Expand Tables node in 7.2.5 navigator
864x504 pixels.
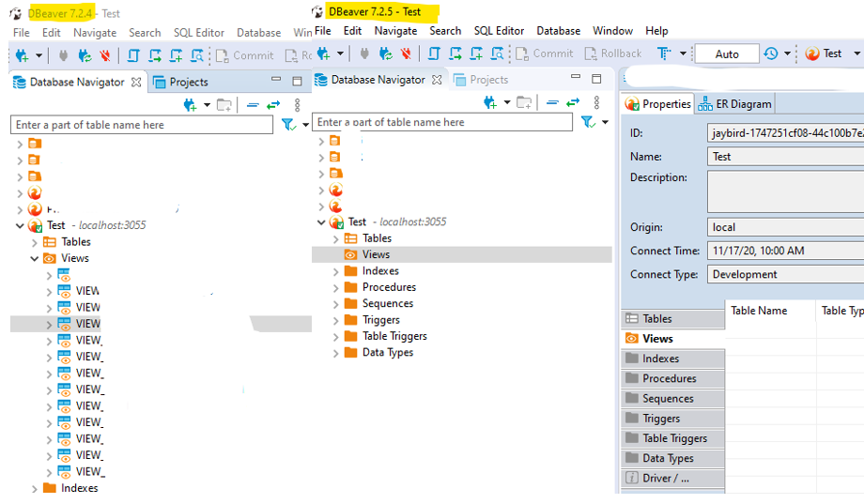336,239
